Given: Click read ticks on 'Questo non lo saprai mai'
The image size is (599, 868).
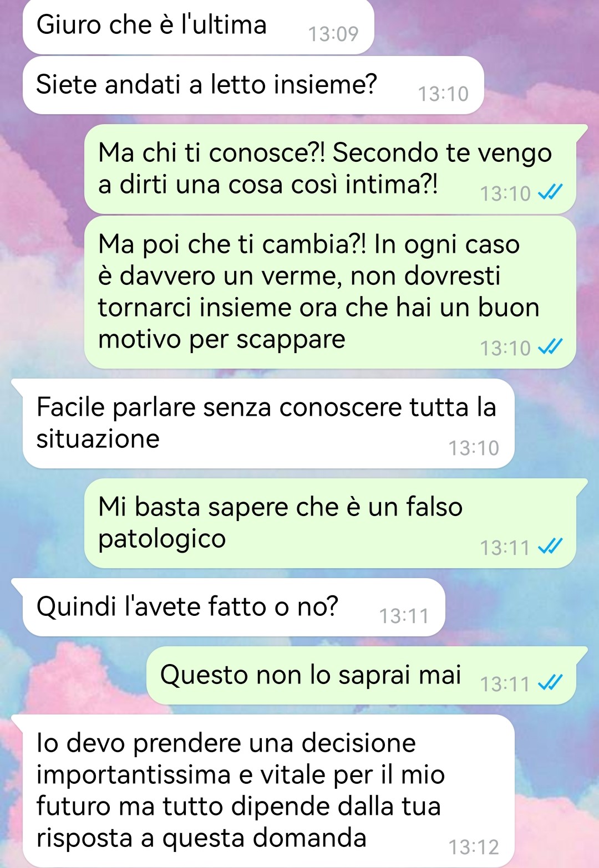Looking at the screenshot, I should point(551,683).
